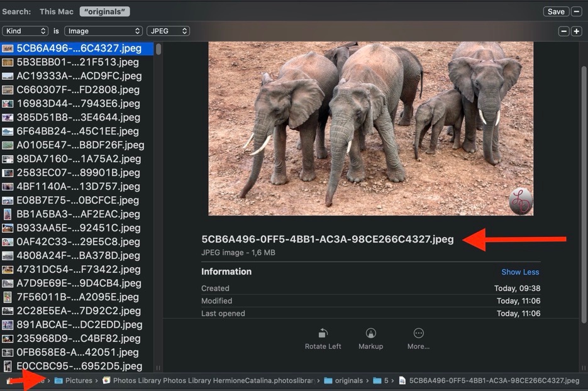Image resolution: width=588 pixels, height=391 pixels.
Task: Click the file list vertical scrollbar
Action: tap(158, 49)
